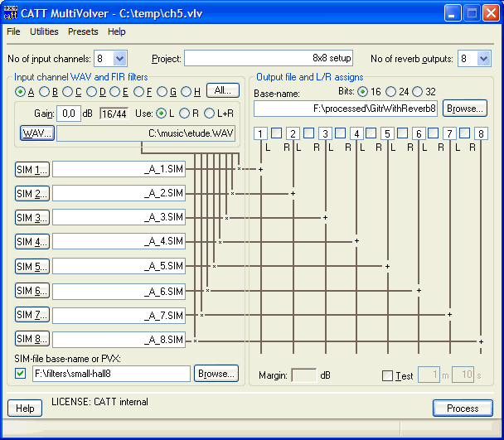Viewport: 504px width, 440px height.
Task: Click the matrix node on SIM 1 row
Action: (239, 169)
